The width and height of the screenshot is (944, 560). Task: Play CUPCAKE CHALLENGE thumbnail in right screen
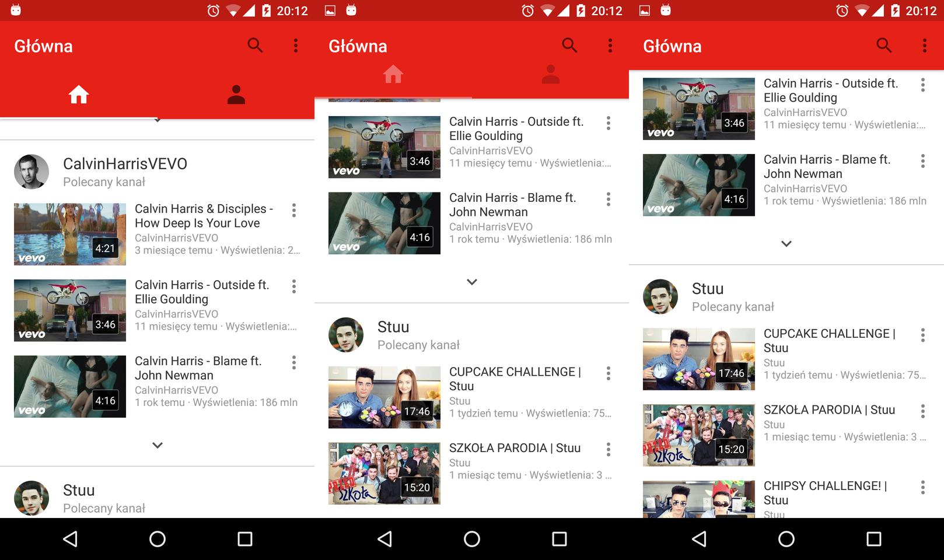tap(699, 359)
